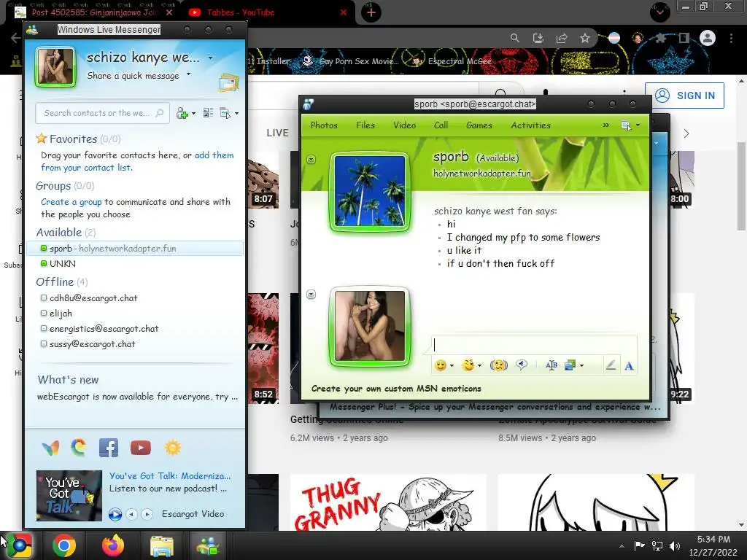This screenshot has width=747, height=560.
Task: Click the change contact list layout icon
Action: [208, 113]
